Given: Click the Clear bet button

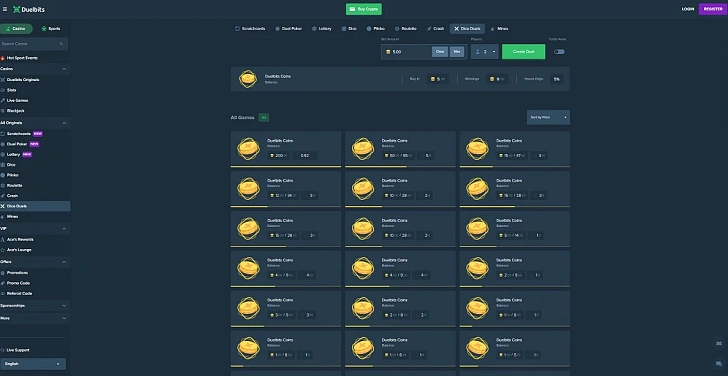Looking at the screenshot, I should pyautogui.click(x=440, y=52).
